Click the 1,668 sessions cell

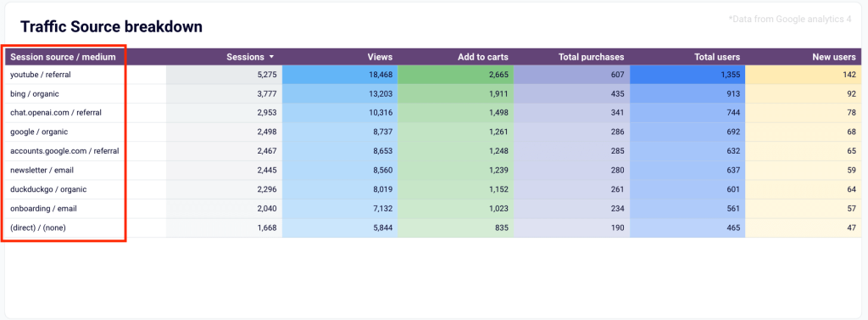click(224, 227)
